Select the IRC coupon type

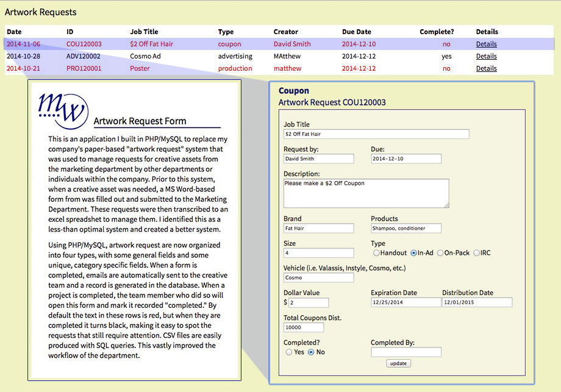477,253
